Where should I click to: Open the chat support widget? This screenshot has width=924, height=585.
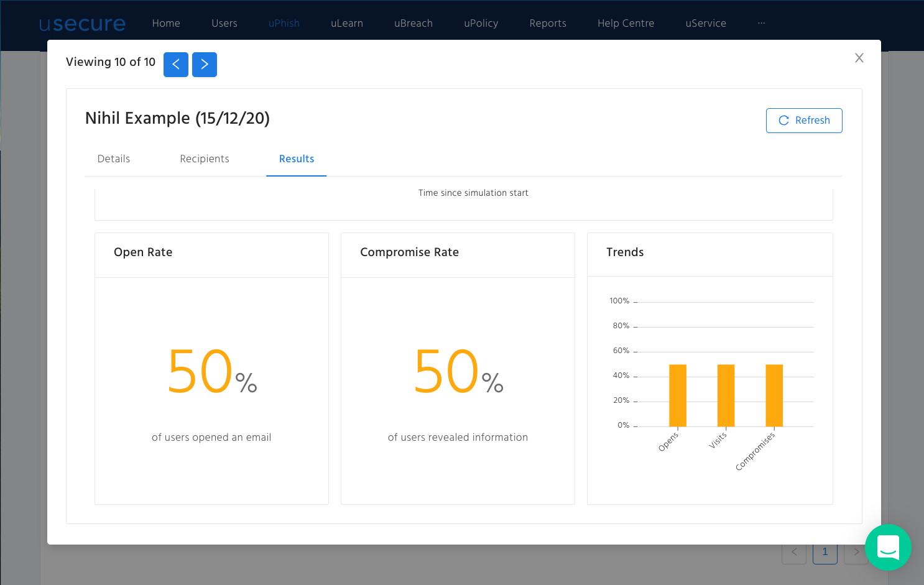tap(888, 547)
